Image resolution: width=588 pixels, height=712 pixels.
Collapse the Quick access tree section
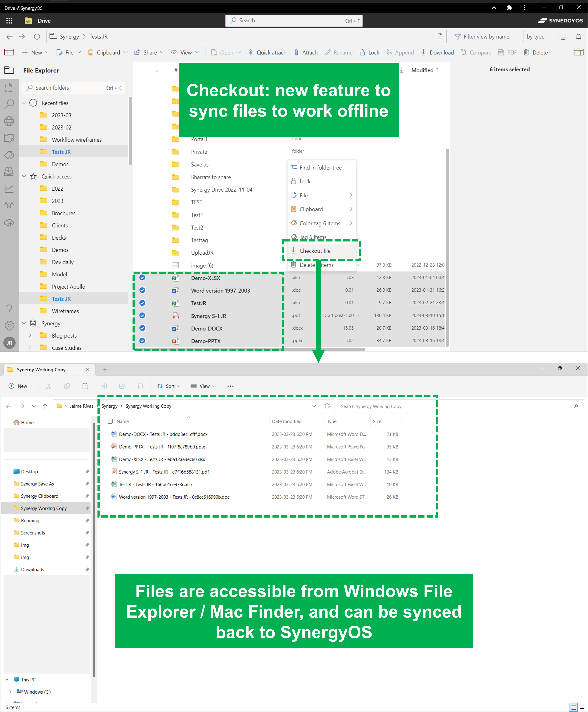[x=24, y=176]
